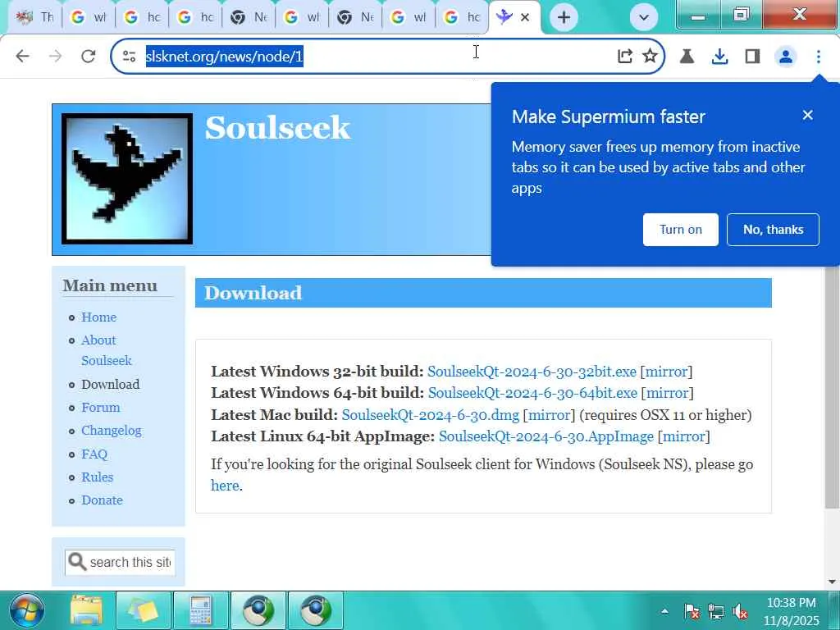
Task: Open mirror for Windows 64-bit build
Action: (x=667, y=393)
